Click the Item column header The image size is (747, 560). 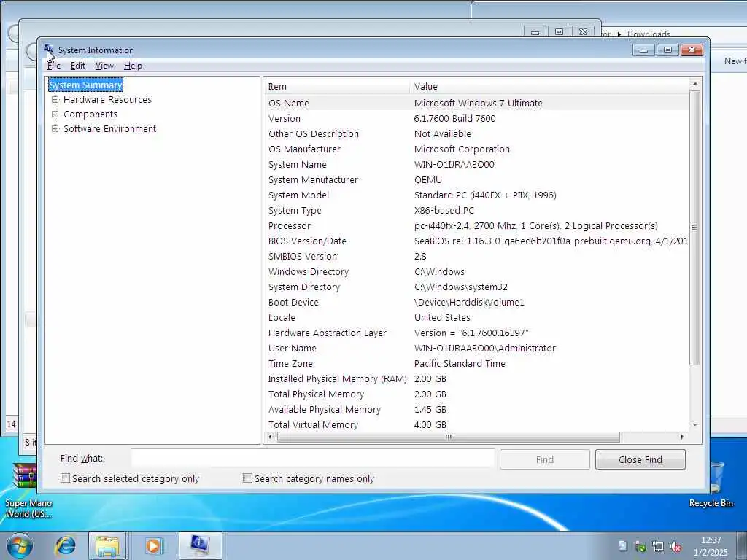coord(337,86)
